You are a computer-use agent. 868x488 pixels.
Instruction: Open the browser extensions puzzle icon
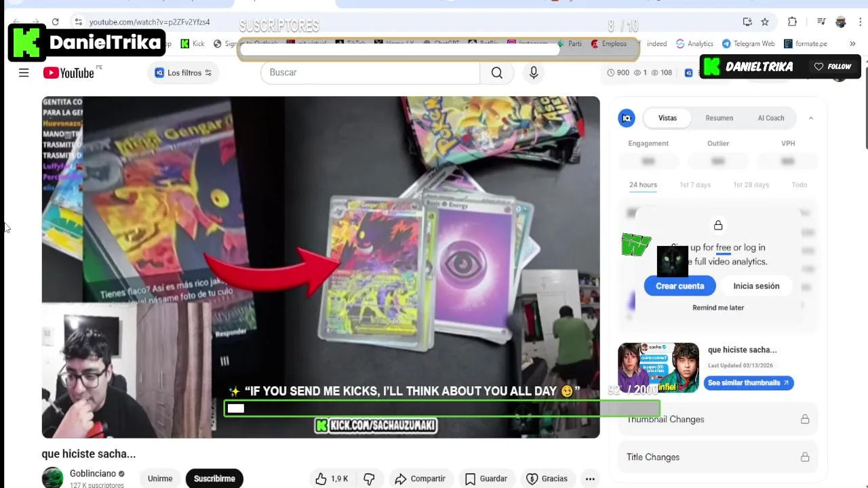792,22
